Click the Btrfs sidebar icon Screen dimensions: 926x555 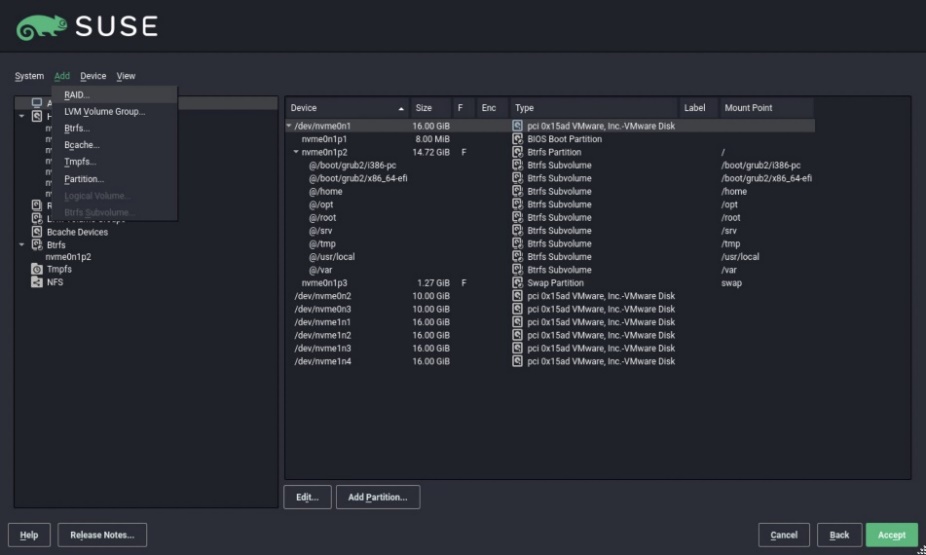click(x=37, y=244)
